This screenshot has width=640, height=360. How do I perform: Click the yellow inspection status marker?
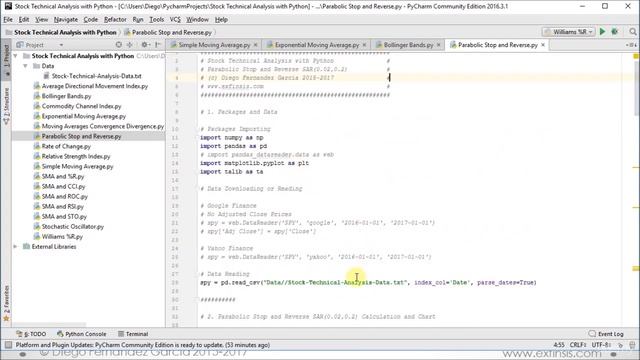[636, 56]
